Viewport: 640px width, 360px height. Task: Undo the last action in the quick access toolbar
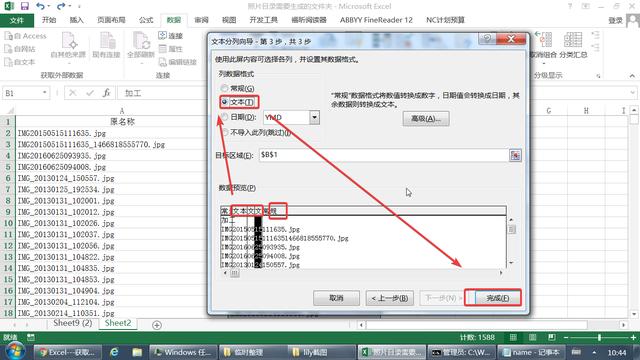(40, 6)
